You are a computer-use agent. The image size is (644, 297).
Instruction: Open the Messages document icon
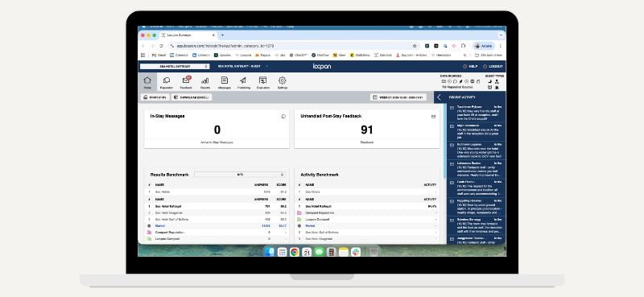pyautogui.click(x=225, y=82)
